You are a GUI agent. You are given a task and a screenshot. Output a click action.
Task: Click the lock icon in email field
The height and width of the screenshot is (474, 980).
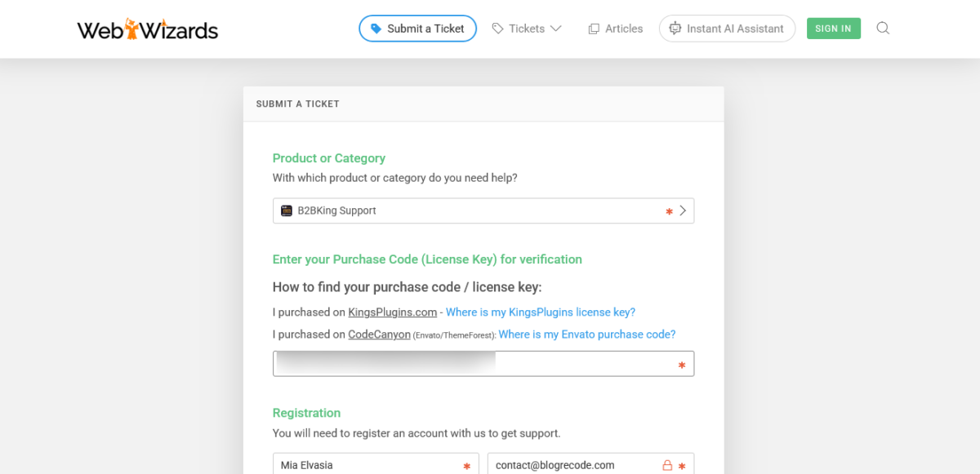[x=667, y=465]
